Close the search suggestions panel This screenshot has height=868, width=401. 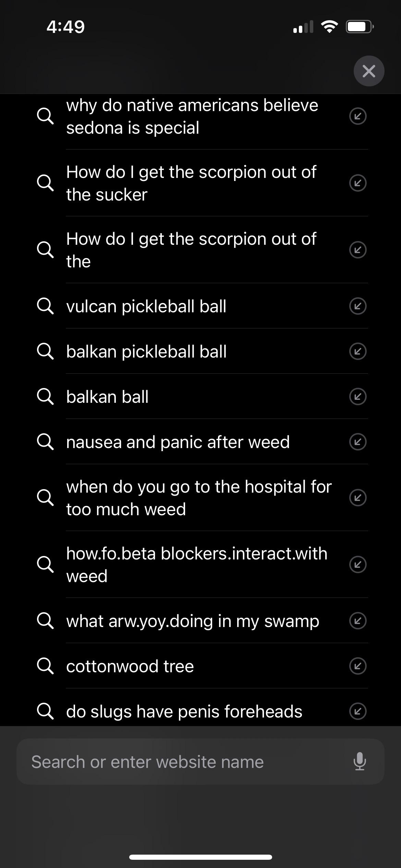tap(369, 71)
